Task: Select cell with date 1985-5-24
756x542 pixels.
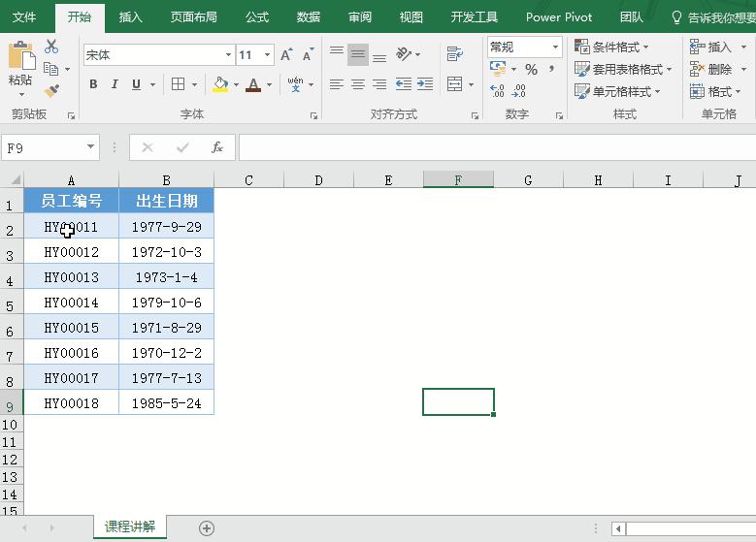Action: click(x=166, y=403)
